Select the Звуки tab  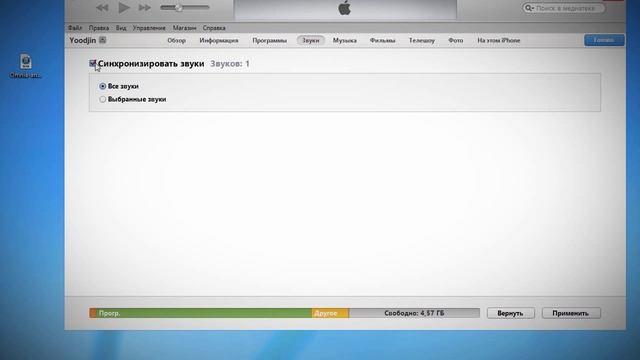(x=311, y=40)
